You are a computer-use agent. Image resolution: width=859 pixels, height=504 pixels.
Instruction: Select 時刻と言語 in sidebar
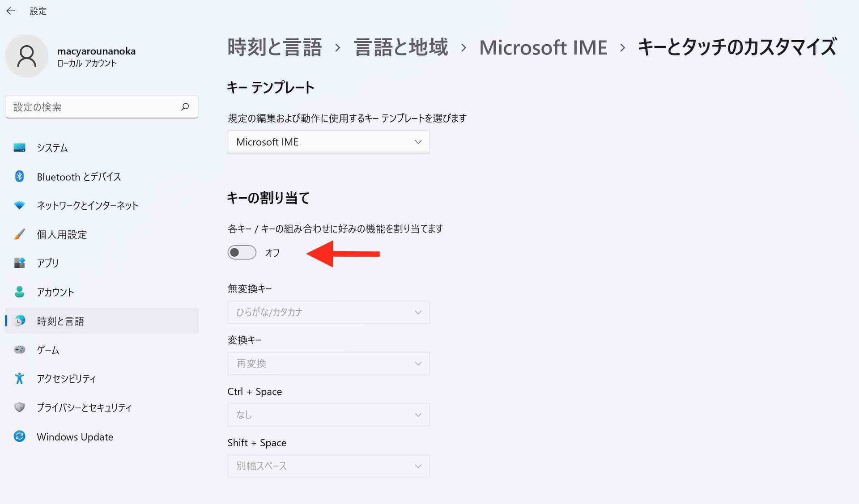coord(102,321)
